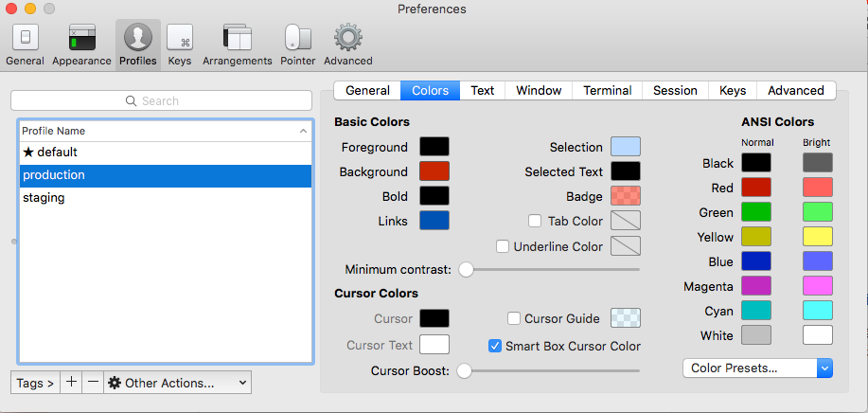
Task: Open the Cursor Text color swatch
Action: pyautogui.click(x=434, y=345)
